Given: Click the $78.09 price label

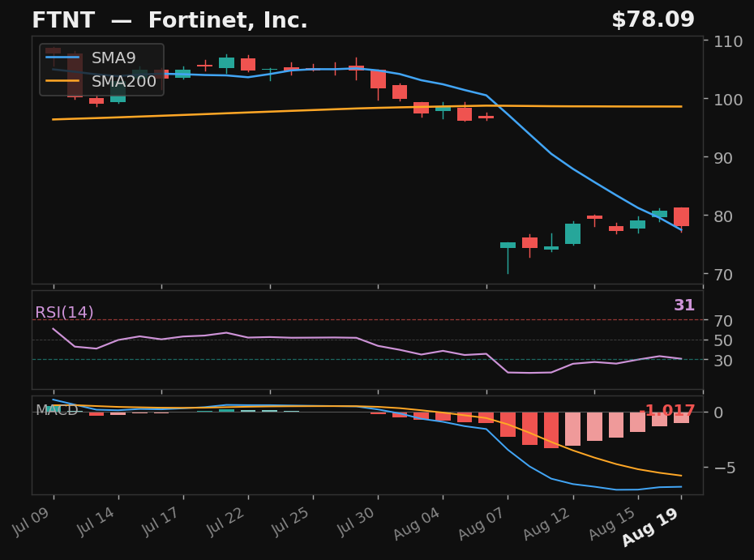Looking at the screenshot, I should coord(653,20).
